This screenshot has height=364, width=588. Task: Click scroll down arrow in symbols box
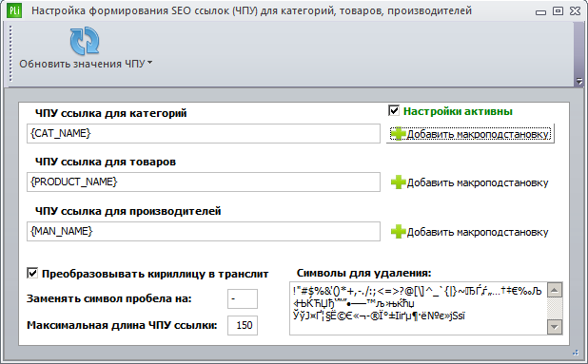[555, 327]
